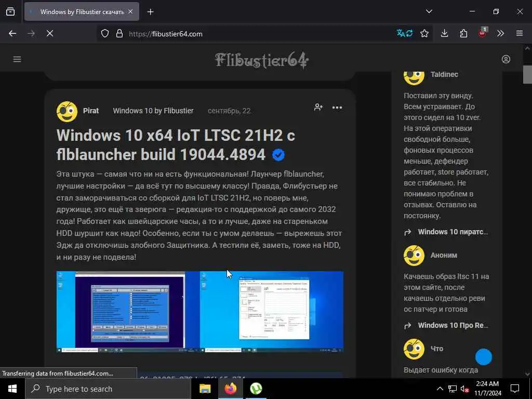Open Pirat author avatar
The height and width of the screenshot is (399, 532).
tap(67, 111)
